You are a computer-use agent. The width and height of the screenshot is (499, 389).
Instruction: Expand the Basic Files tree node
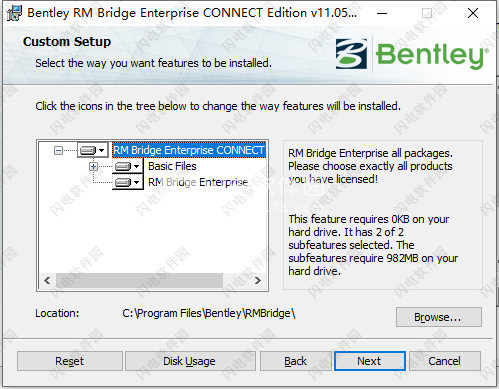pos(94,166)
